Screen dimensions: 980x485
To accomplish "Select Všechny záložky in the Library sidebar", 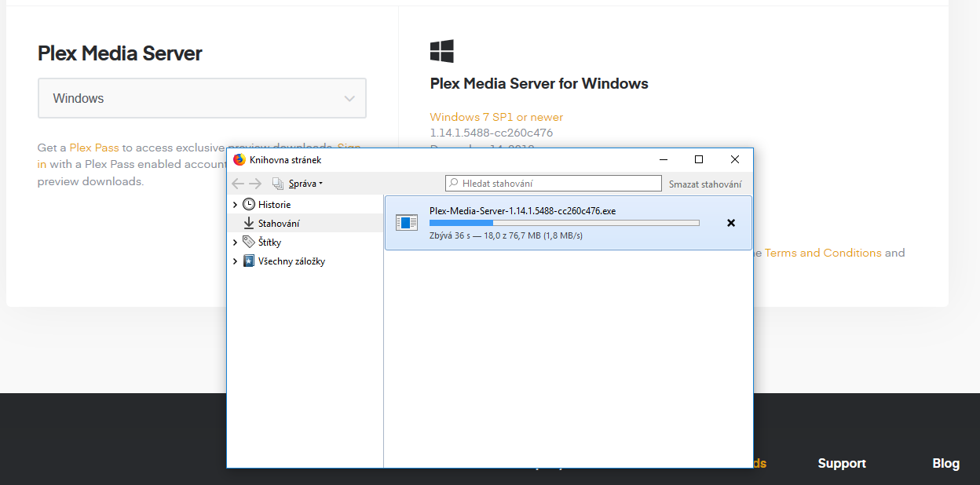I will coord(305,261).
